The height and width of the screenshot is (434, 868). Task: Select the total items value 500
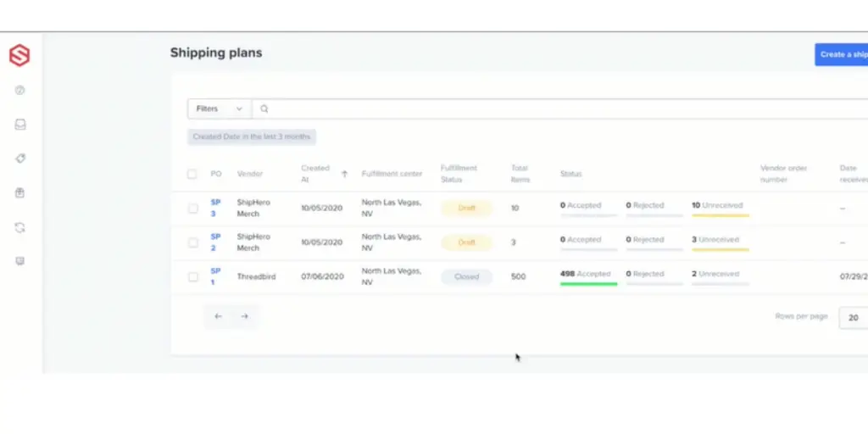pyautogui.click(x=518, y=277)
